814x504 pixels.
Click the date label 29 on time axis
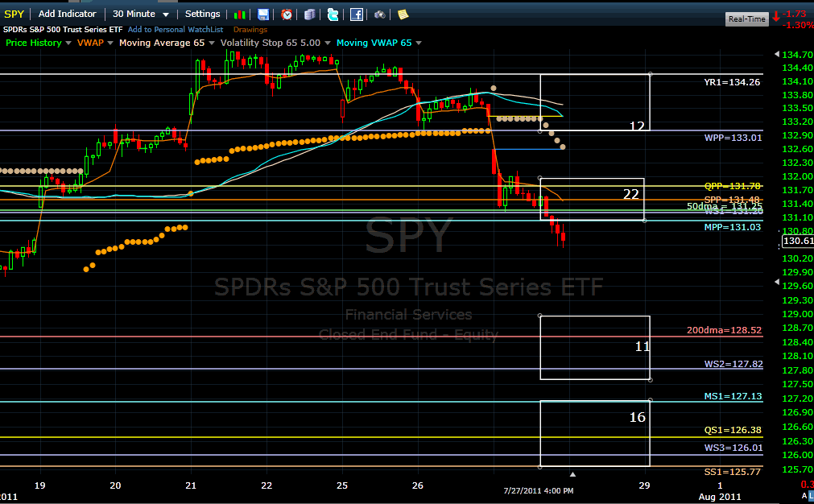point(644,485)
